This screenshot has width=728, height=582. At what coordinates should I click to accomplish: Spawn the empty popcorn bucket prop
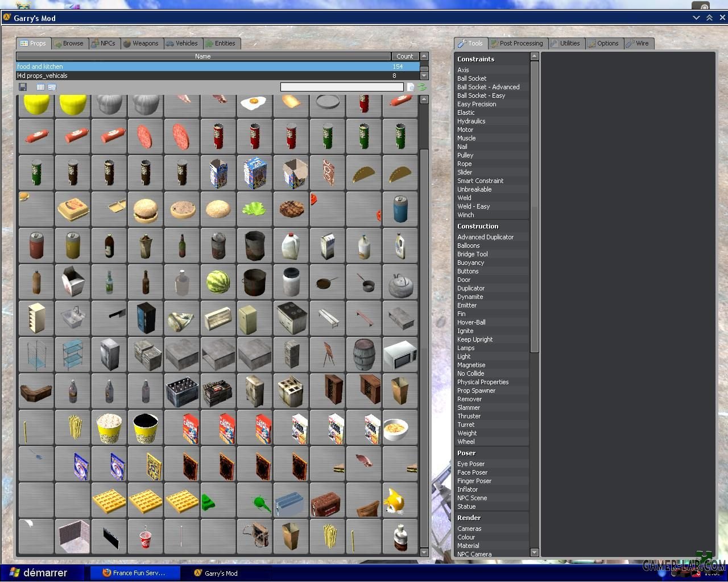(145, 427)
